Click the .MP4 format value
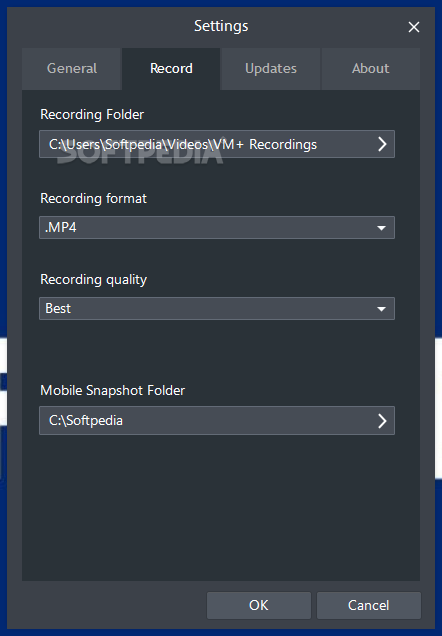442x636 pixels. tap(61, 228)
